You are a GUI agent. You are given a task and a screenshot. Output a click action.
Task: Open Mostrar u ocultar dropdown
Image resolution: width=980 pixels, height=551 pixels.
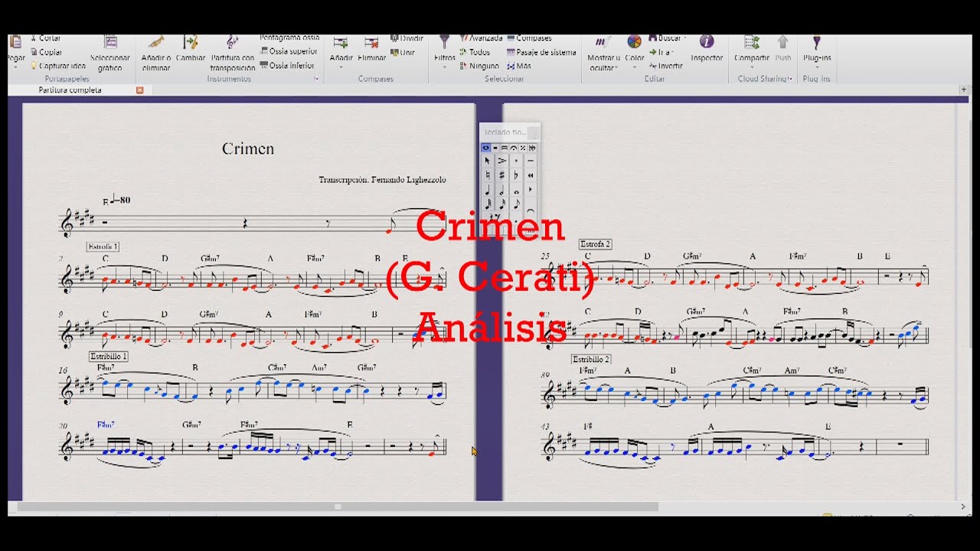point(616,68)
